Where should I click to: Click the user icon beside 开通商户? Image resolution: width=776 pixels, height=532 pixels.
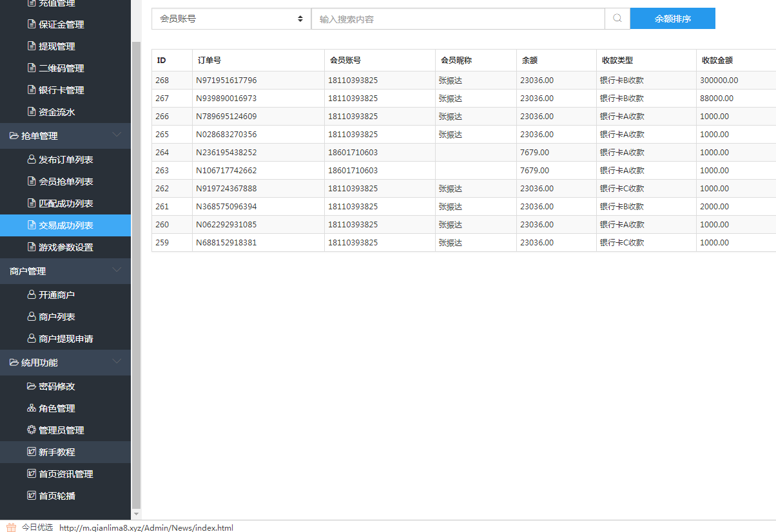(31, 295)
